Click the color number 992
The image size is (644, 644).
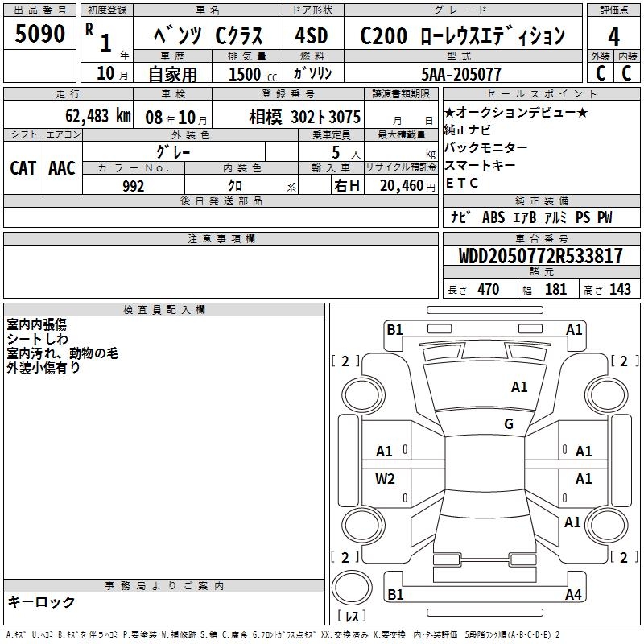[133, 186]
